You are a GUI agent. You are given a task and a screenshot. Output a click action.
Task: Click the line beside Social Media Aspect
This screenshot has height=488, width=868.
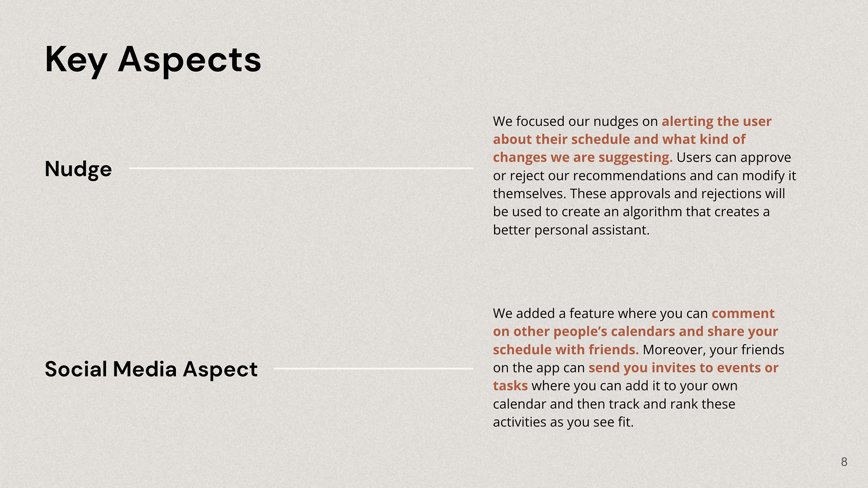click(373, 369)
